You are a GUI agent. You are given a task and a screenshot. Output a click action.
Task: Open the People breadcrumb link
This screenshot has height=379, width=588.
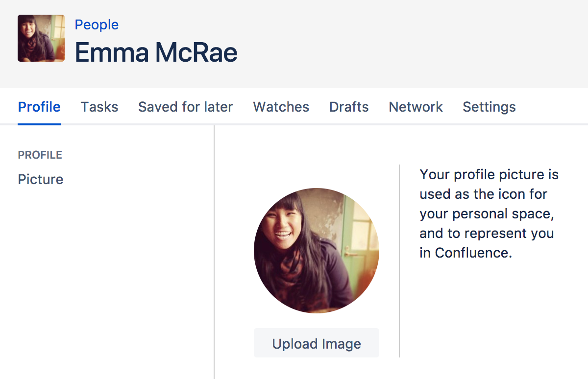tap(97, 24)
